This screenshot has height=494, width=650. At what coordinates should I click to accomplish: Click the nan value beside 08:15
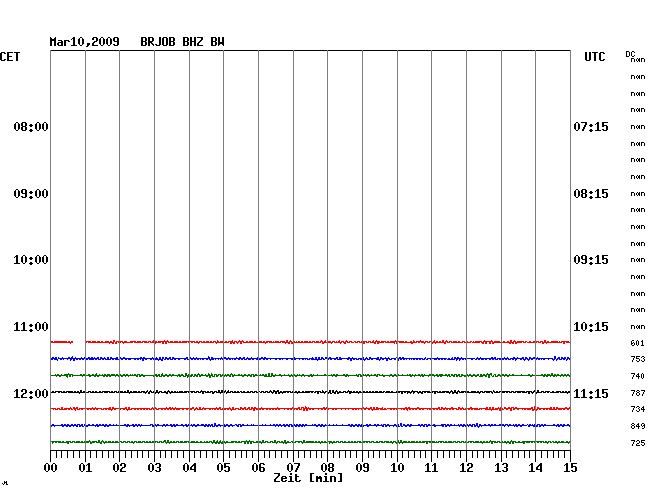coord(638,194)
